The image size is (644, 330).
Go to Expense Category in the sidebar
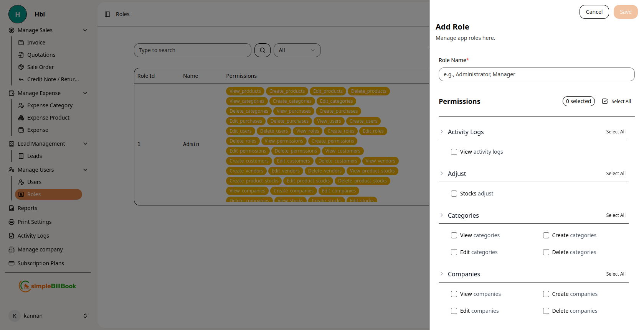point(50,105)
